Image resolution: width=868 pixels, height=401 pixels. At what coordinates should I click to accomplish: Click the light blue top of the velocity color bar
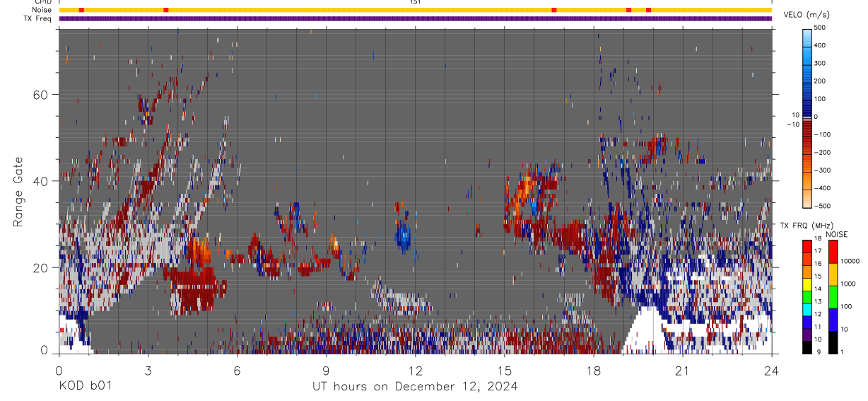click(807, 33)
